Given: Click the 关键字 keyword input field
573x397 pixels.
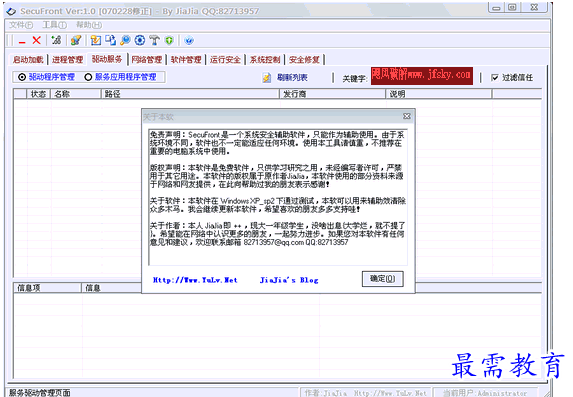Looking at the screenshot, I should [x=422, y=76].
